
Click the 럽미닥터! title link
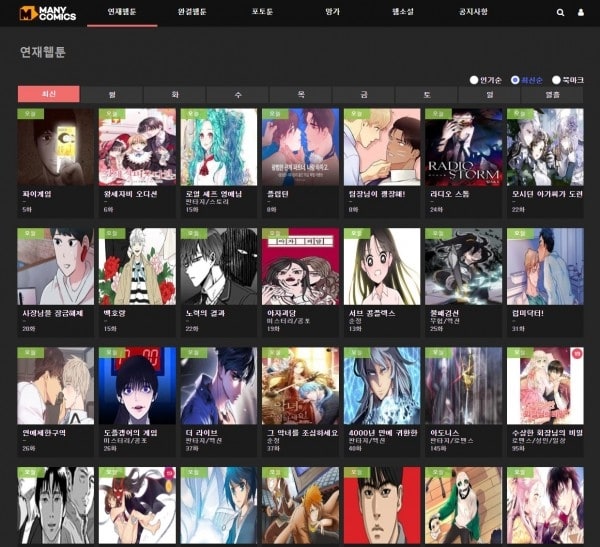pyautogui.click(x=528, y=313)
